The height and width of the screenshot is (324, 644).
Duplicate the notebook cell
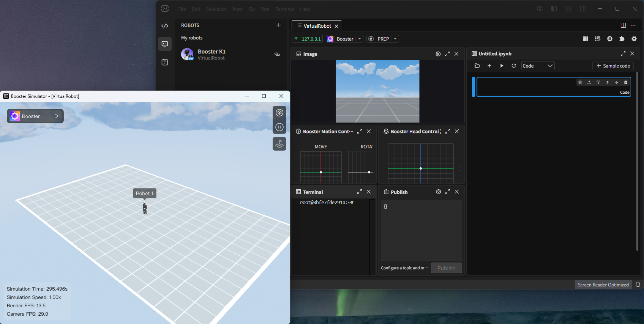[580, 82]
